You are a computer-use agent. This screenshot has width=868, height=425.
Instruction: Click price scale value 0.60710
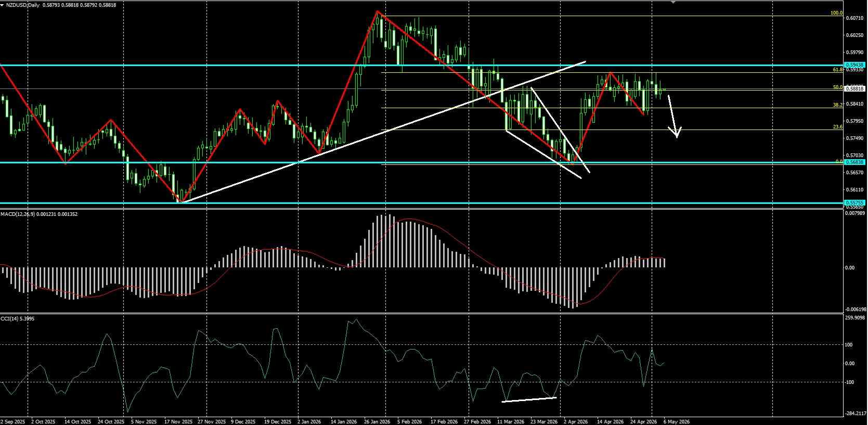855,18
